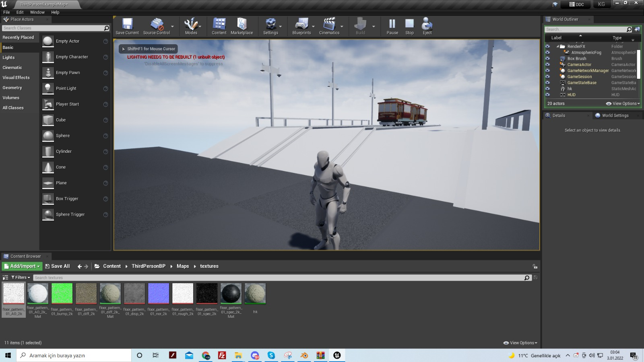The width and height of the screenshot is (644, 362).
Task: Expand Source Control dropdown arrow
Action: pos(172,27)
